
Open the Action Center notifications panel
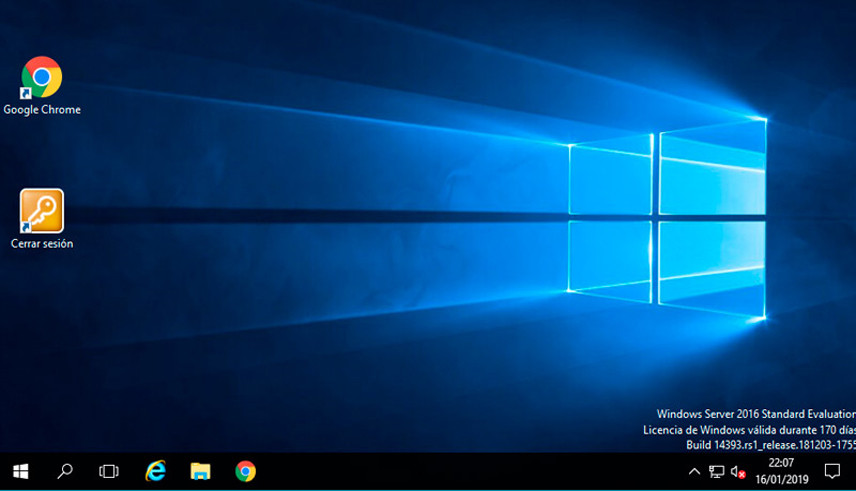pos(832,472)
